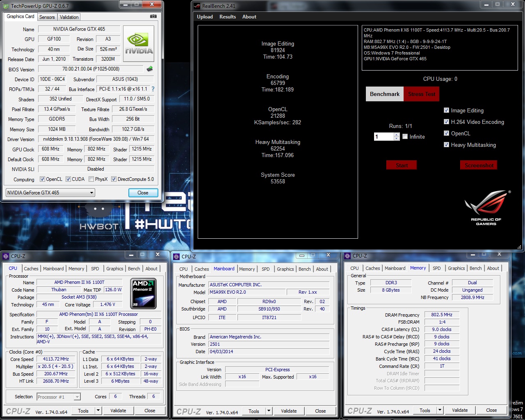Click the Screenshot button in RealBench
The width and height of the screenshot is (525, 420).
pyautogui.click(x=479, y=165)
